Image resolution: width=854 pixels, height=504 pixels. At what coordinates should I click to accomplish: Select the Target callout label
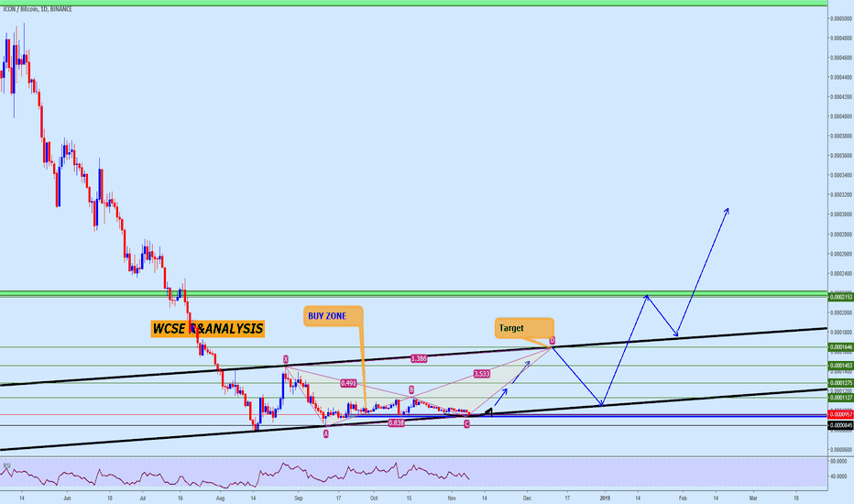(524, 327)
